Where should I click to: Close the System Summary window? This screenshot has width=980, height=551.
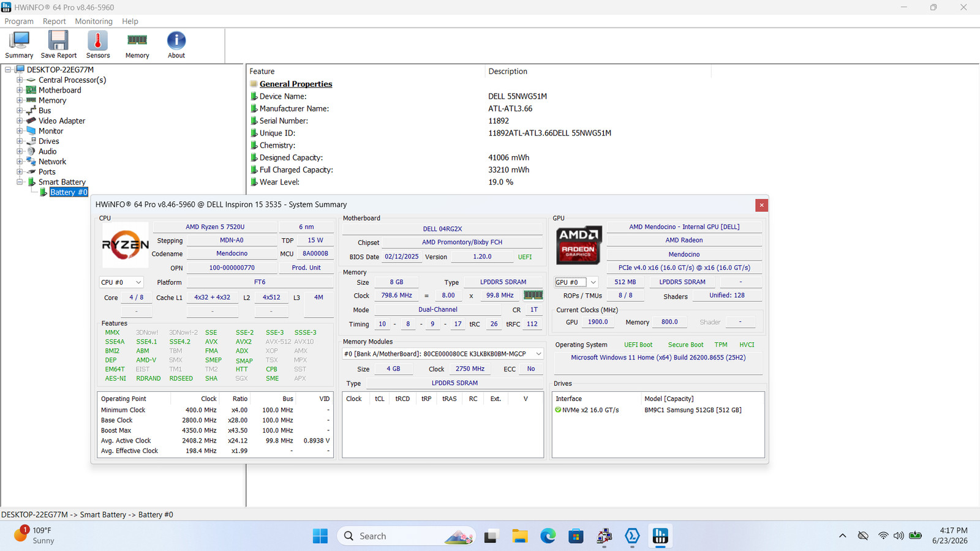pyautogui.click(x=761, y=205)
